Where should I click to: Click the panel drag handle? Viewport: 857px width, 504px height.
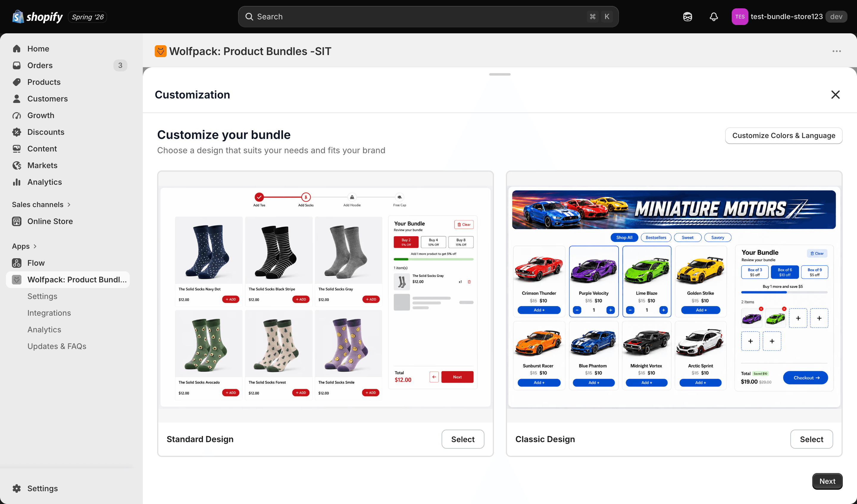pyautogui.click(x=500, y=74)
